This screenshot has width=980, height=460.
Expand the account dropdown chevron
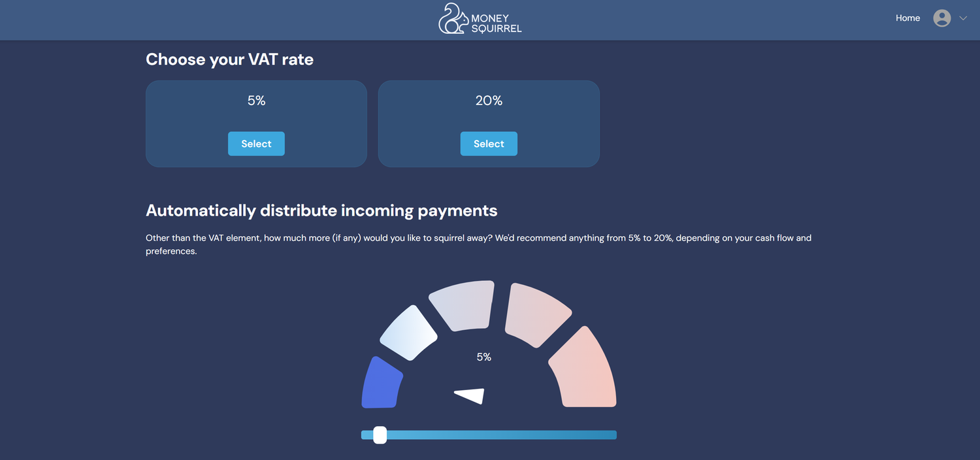click(963, 18)
